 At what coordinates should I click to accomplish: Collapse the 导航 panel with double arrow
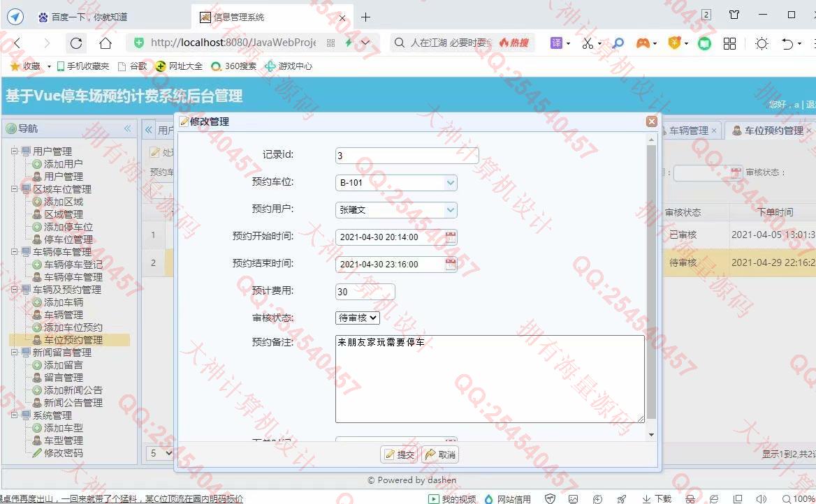click(127, 128)
